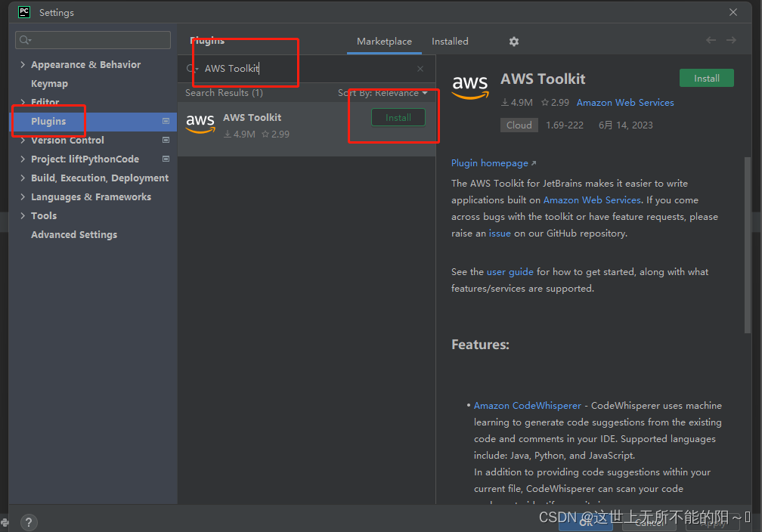Screen dimensions: 762x532
Task: Click the forward navigation arrow
Action: pyautogui.click(x=731, y=40)
